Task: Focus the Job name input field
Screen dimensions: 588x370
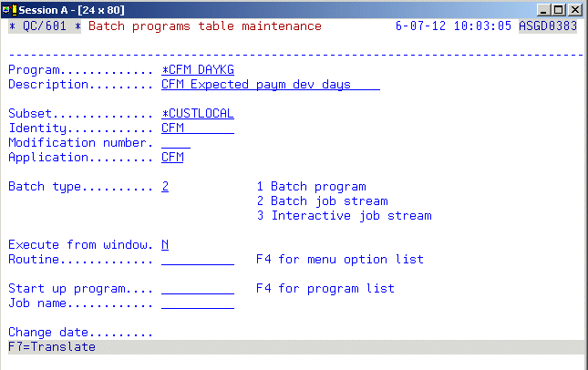Action: [197, 303]
